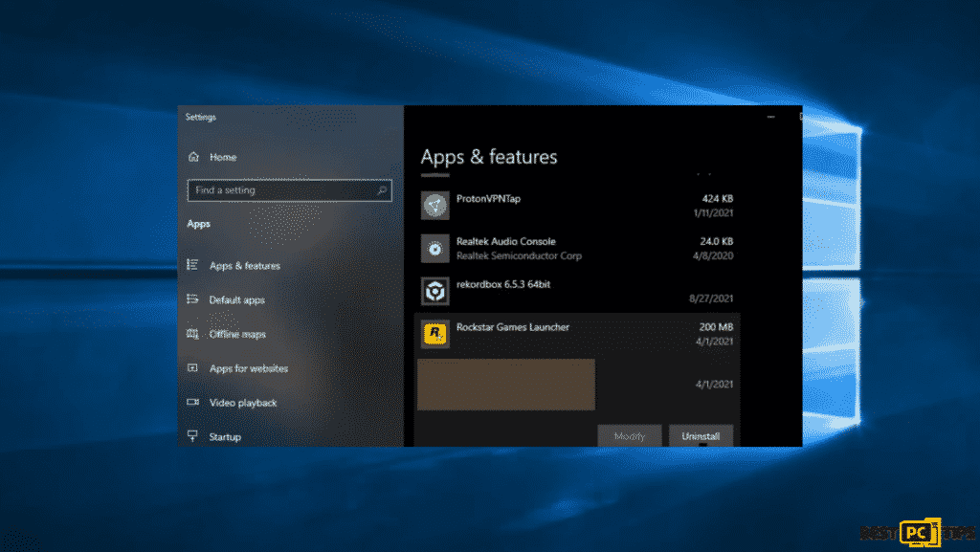This screenshot has width=980, height=552.
Task: Open Offline maps section
Action: click(x=237, y=335)
